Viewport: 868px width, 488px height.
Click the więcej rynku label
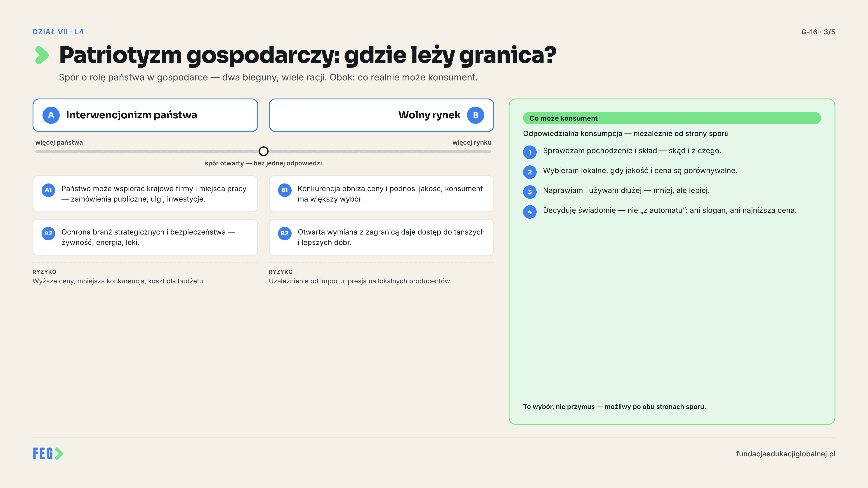(x=472, y=143)
